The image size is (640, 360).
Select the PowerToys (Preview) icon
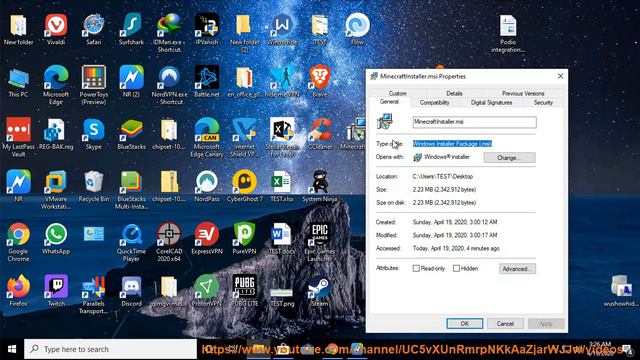pos(93,85)
